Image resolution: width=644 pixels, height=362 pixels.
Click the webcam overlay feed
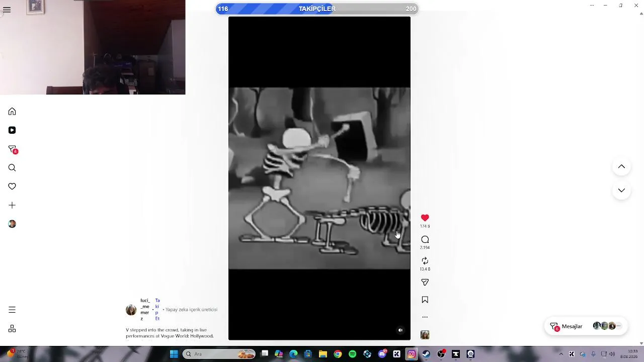[93, 47]
